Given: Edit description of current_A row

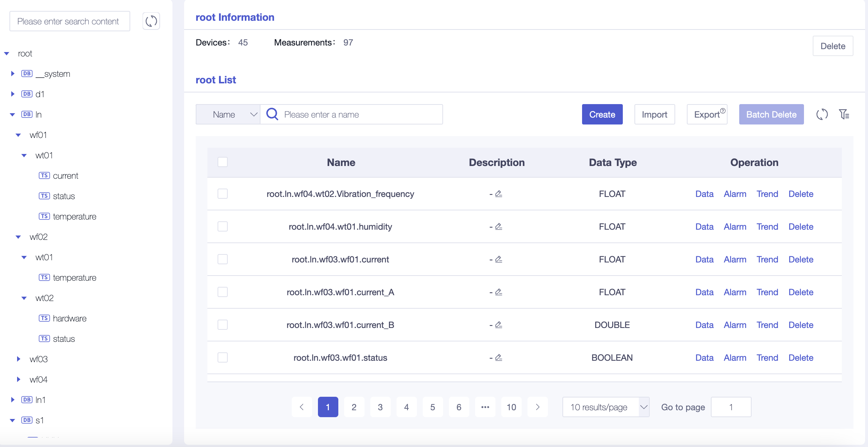Looking at the screenshot, I should coord(499,292).
